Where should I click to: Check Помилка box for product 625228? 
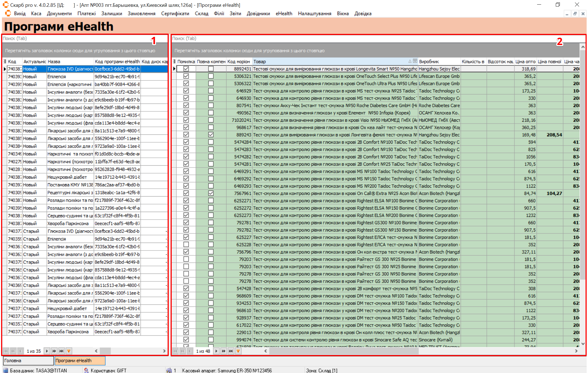(x=186, y=245)
